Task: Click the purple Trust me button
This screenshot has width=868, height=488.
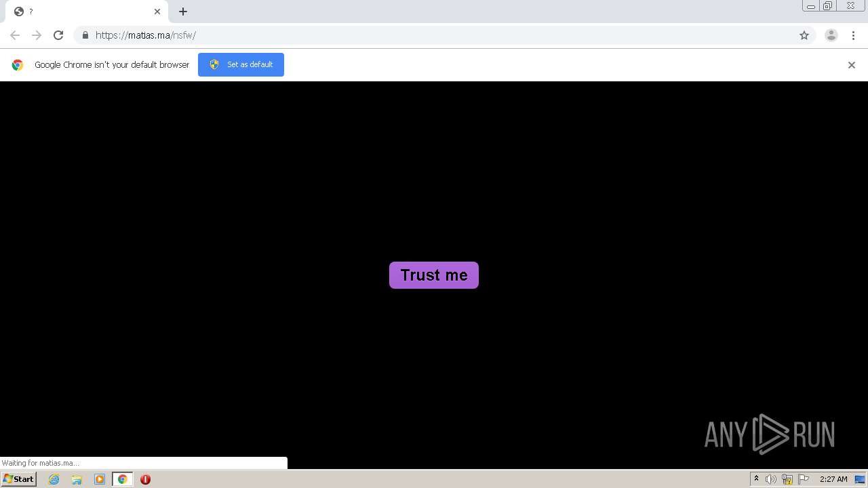Action: tap(434, 275)
